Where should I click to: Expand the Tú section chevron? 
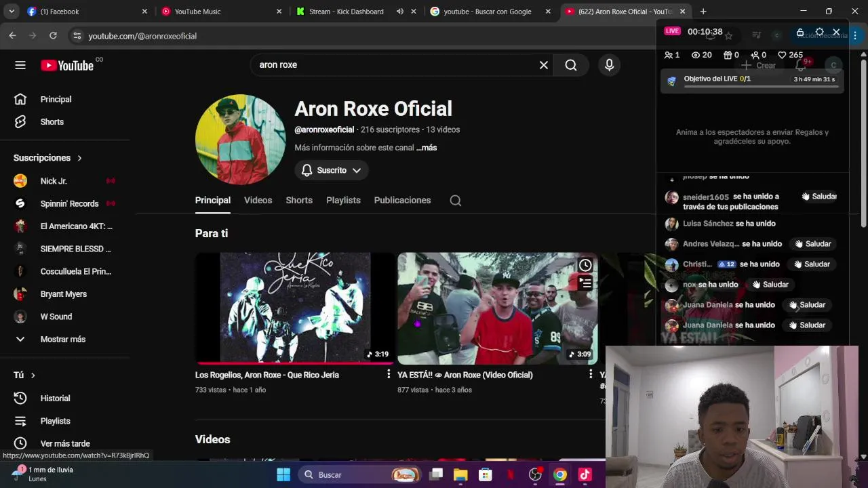pos(33,375)
